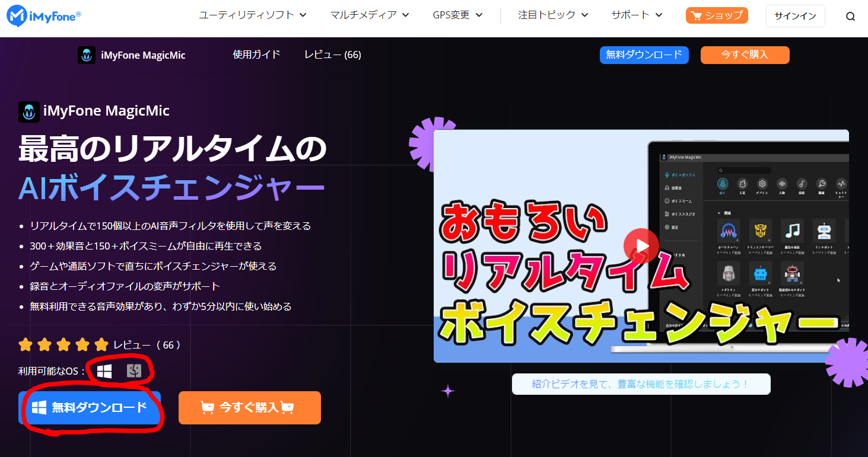Click 紹介ビデオを見て caption below video
This screenshot has height=457, width=868.
pyautogui.click(x=641, y=384)
